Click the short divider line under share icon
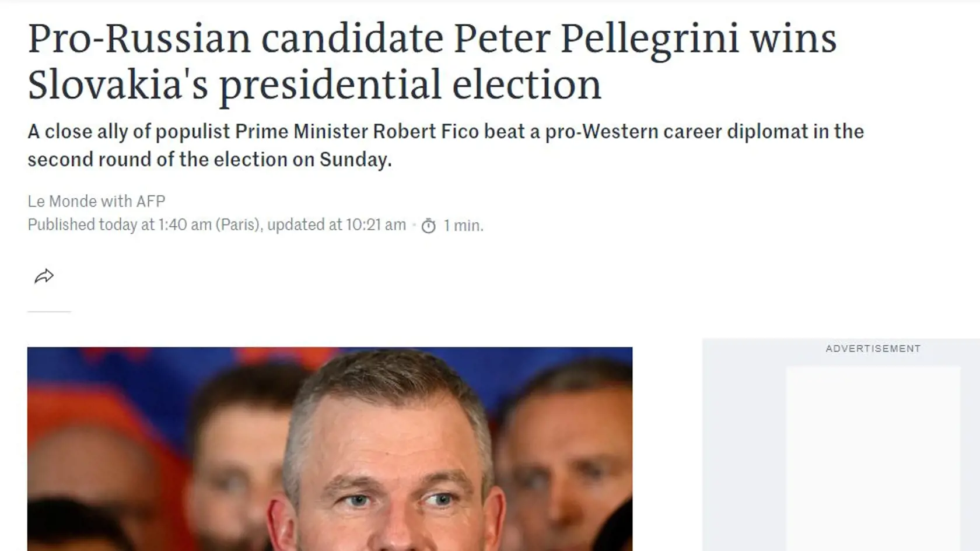 coord(49,312)
